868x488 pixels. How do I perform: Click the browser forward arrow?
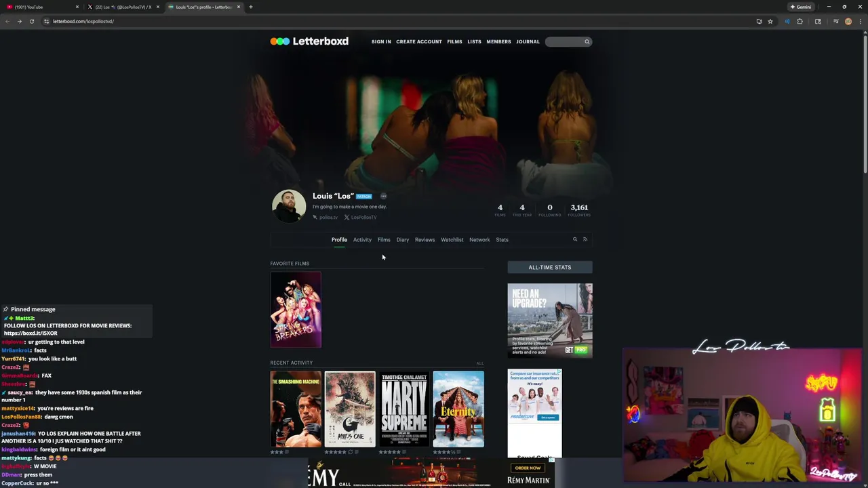pos(19,21)
